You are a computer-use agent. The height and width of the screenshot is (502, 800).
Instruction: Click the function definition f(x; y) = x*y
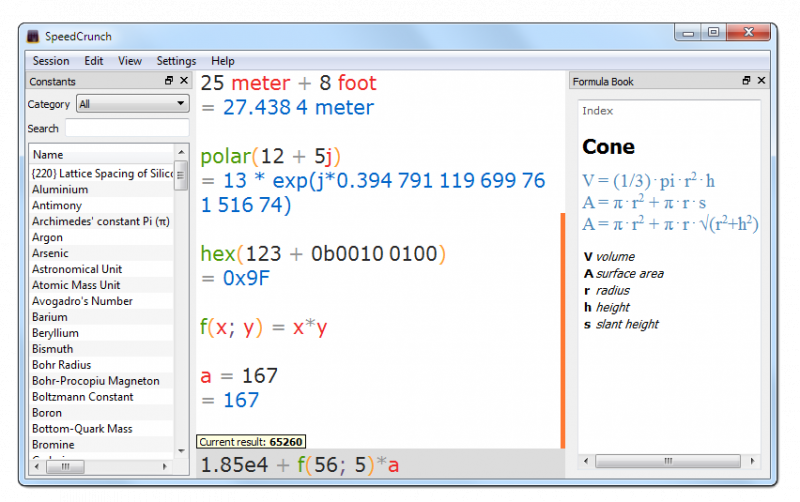[264, 327]
